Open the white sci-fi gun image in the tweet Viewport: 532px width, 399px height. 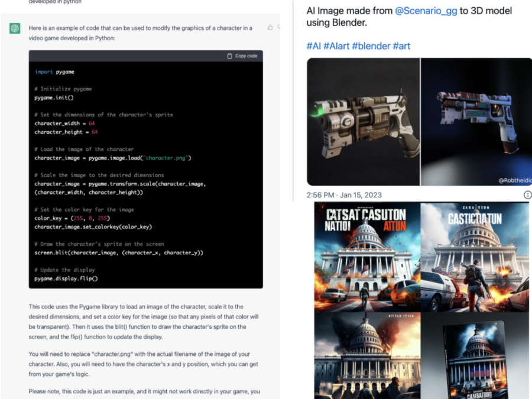(x=364, y=122)
